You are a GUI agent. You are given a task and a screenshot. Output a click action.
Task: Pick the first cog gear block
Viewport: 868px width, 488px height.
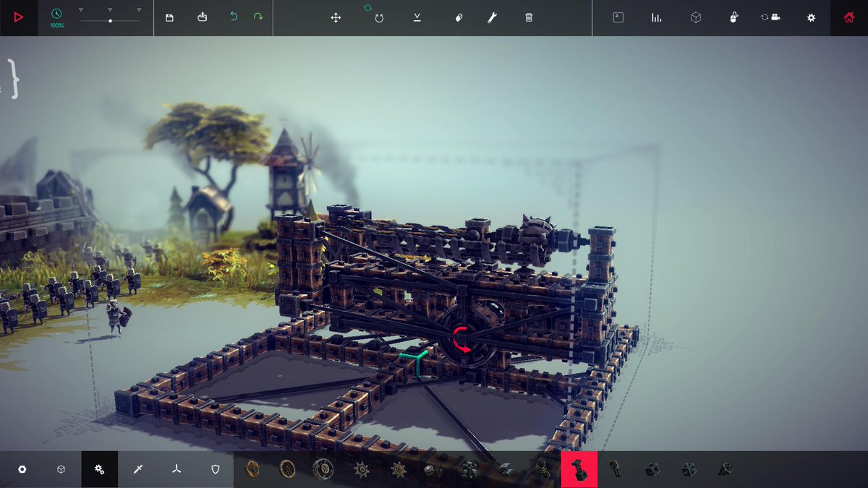[x=361, y=469]
